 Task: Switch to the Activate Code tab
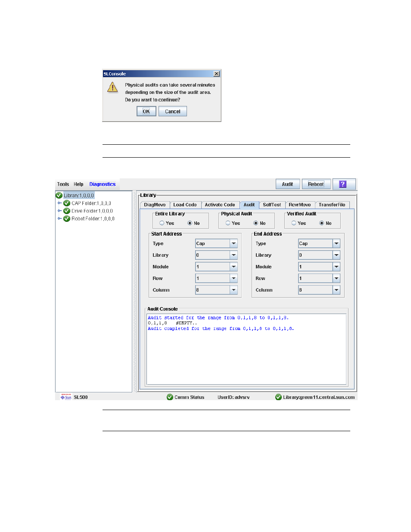coord(220,205)
